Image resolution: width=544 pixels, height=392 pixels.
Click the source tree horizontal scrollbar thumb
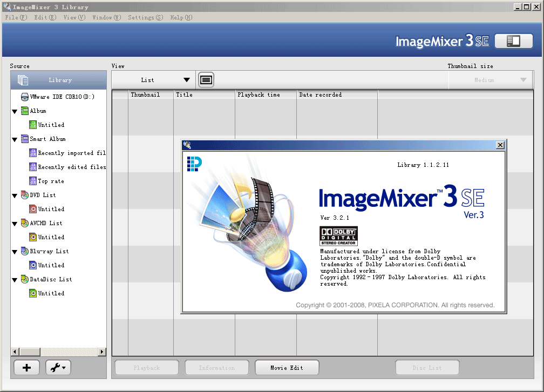coord(30,352)
